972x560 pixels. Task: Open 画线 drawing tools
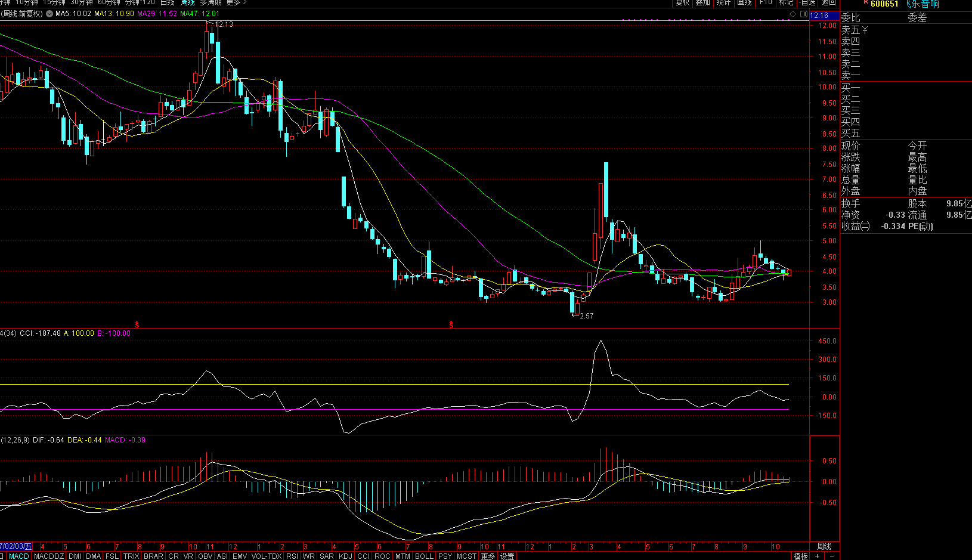pos(744,2)
